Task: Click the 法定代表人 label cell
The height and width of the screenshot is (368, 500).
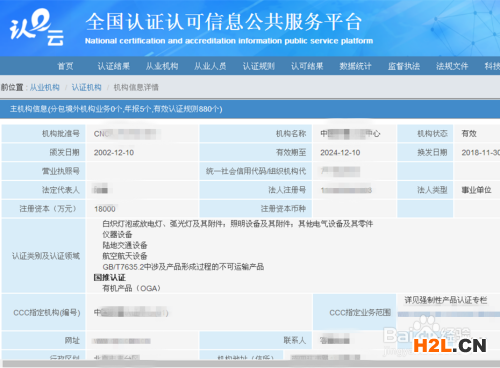Action: 43,190
